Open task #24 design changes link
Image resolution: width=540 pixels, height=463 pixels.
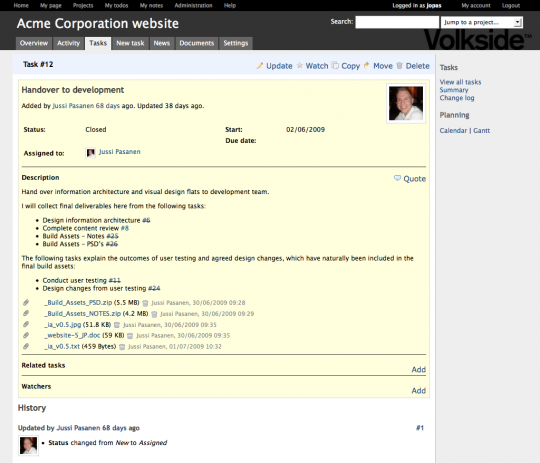point(154,288)
